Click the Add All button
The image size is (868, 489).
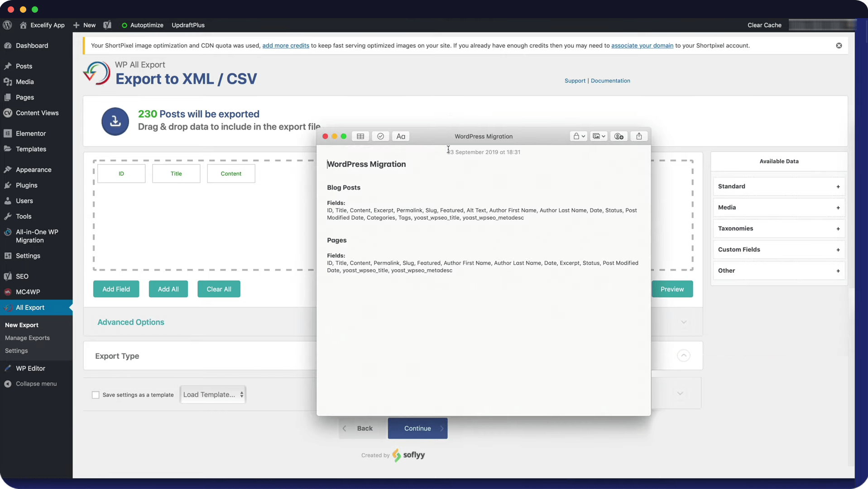click(x=168, y=289)
